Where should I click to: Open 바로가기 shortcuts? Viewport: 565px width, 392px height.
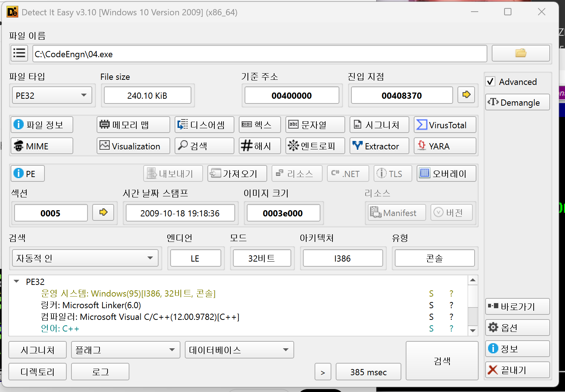(x=518, y=306)
